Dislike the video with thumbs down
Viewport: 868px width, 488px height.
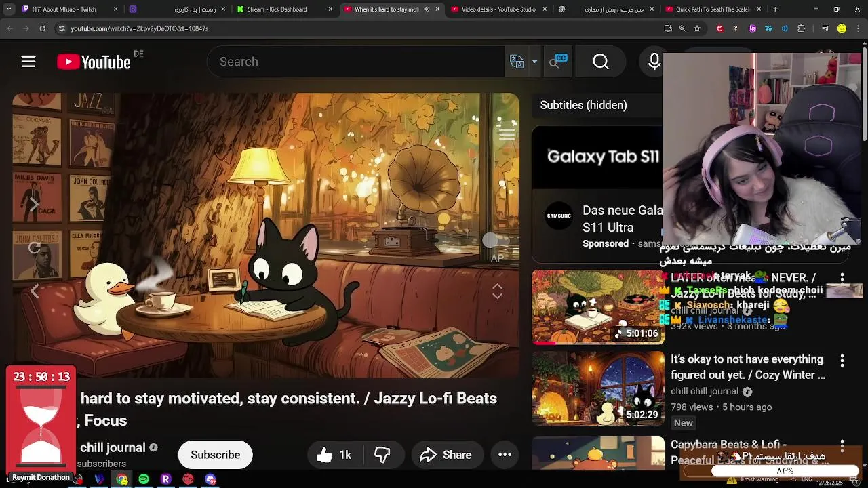pos(383,455)
